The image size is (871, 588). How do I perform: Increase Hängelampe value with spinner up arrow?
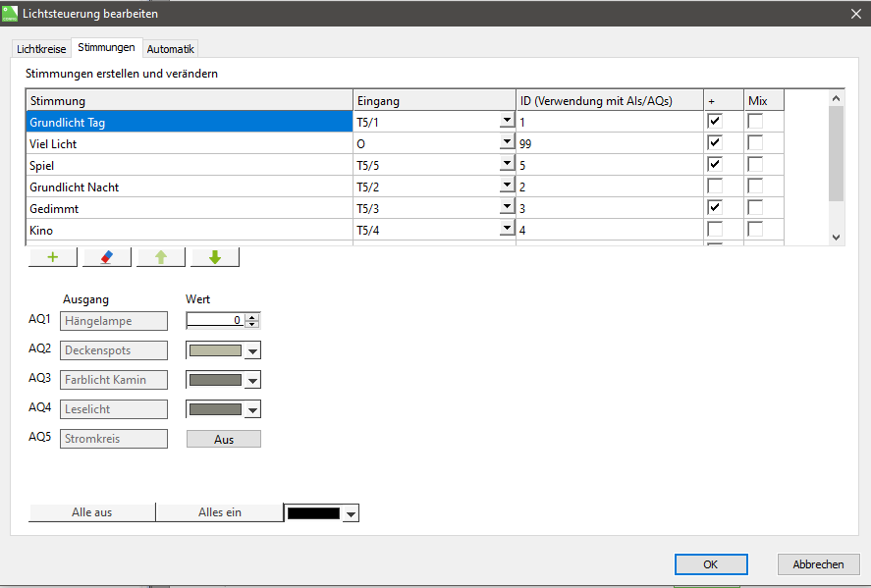coord(253,317)
